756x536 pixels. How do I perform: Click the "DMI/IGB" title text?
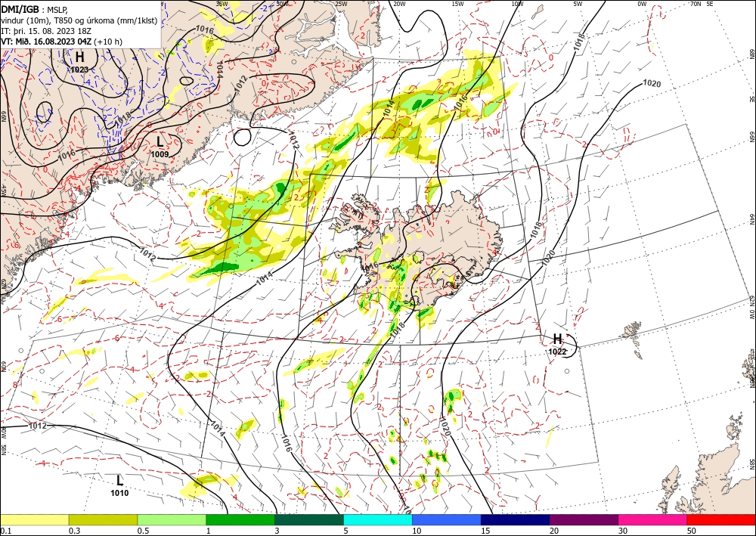click(20, 8)
